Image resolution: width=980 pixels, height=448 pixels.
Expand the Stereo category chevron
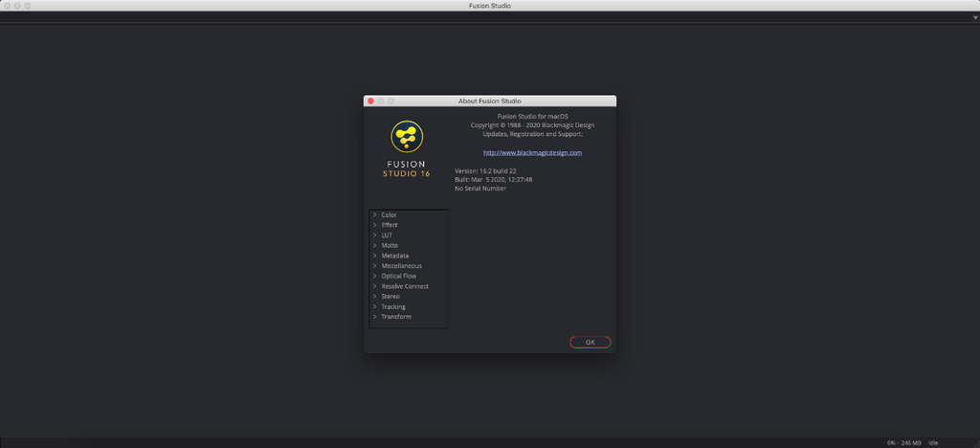(374, 296)
